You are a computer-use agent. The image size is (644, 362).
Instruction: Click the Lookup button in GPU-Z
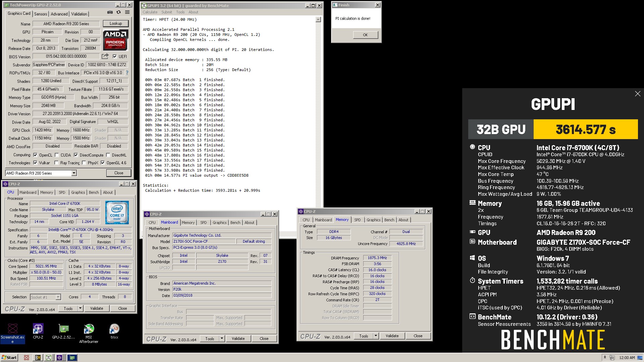(x=116, y=23)
